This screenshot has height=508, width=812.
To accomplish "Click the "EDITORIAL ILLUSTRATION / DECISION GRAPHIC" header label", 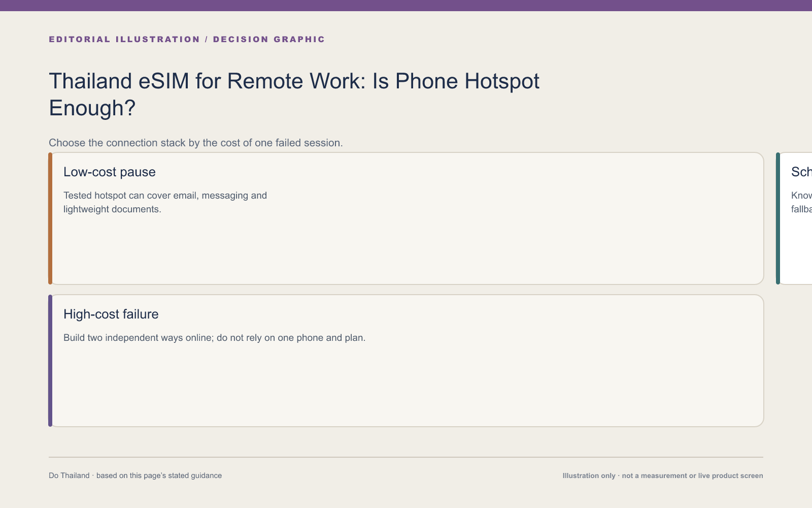I will coord(187,39).
